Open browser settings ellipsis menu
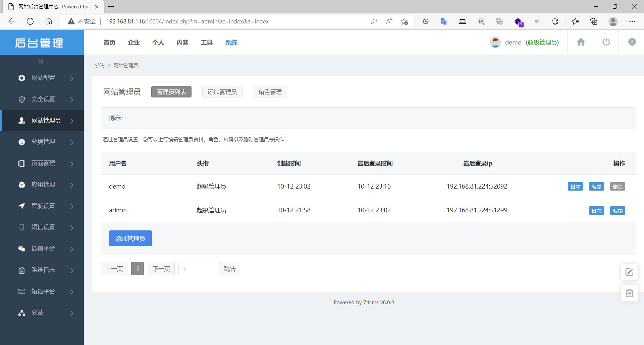 (632, 21)
